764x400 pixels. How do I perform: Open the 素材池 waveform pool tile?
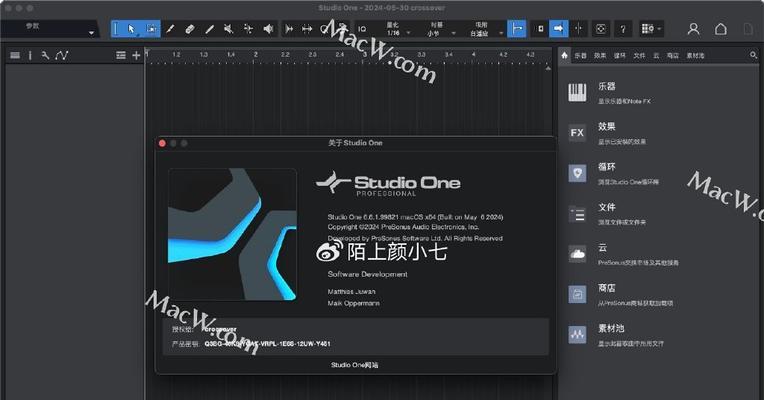pyautogui.click(x=577, y=335)
